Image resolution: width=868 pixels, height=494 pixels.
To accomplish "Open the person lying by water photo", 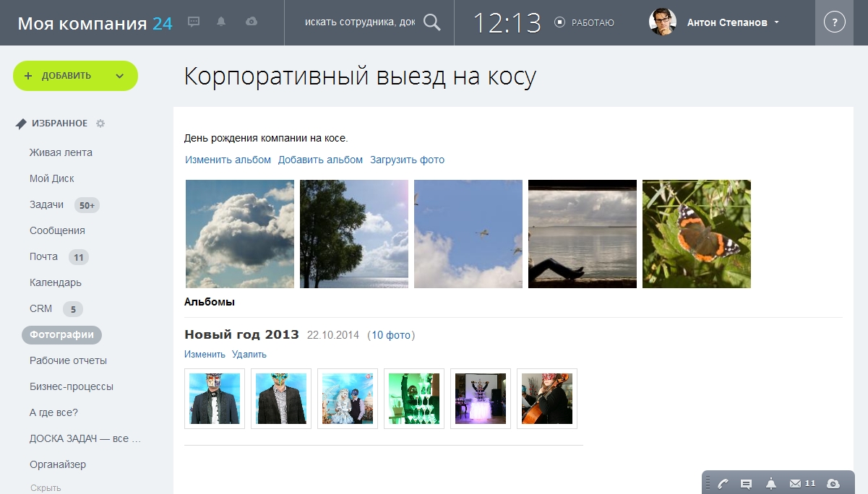I will click(x=583, y=234).
